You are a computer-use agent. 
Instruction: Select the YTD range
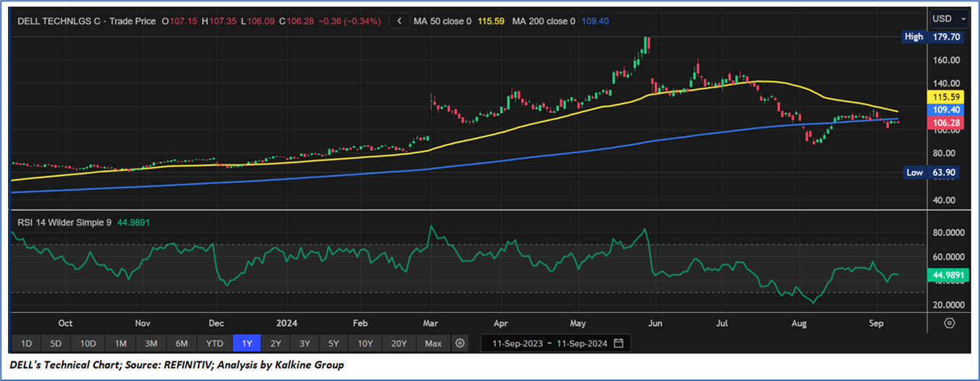point(215,343)
